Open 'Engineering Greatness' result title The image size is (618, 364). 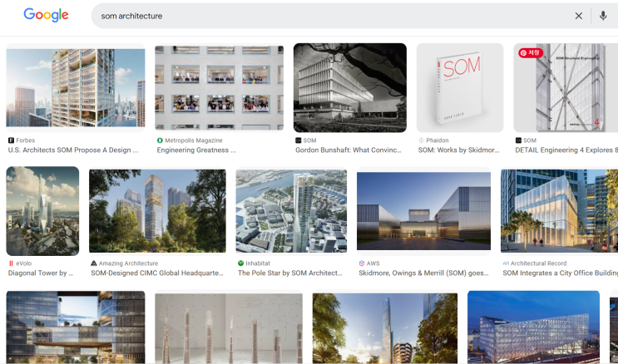196,150
